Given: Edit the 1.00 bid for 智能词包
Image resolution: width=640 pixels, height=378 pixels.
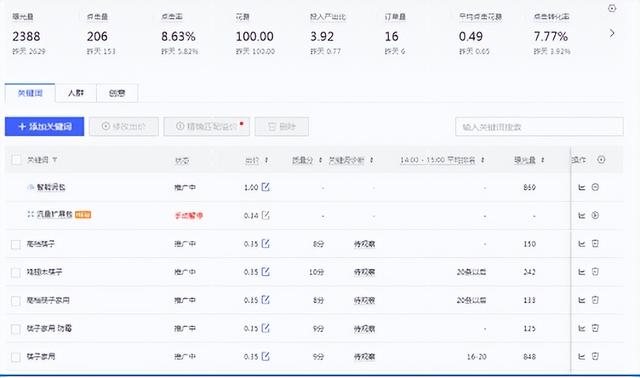Looking at the screenshot, I should point(265,187).
